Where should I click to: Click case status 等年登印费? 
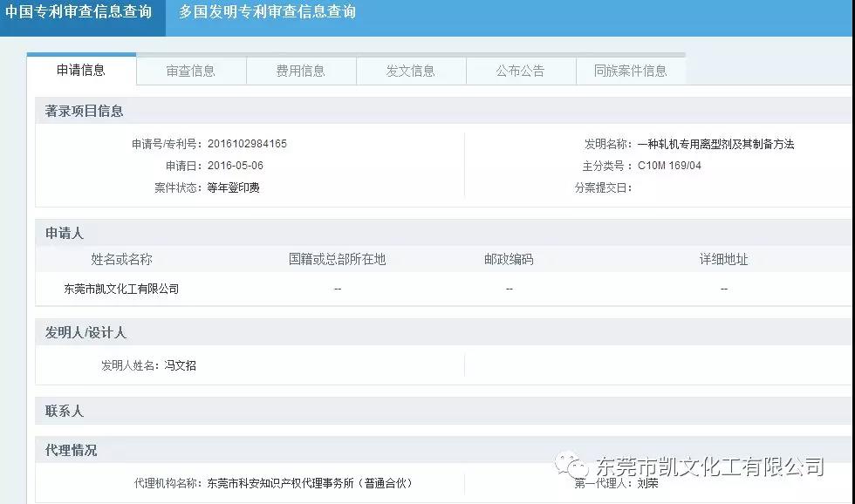click(234, 188)
